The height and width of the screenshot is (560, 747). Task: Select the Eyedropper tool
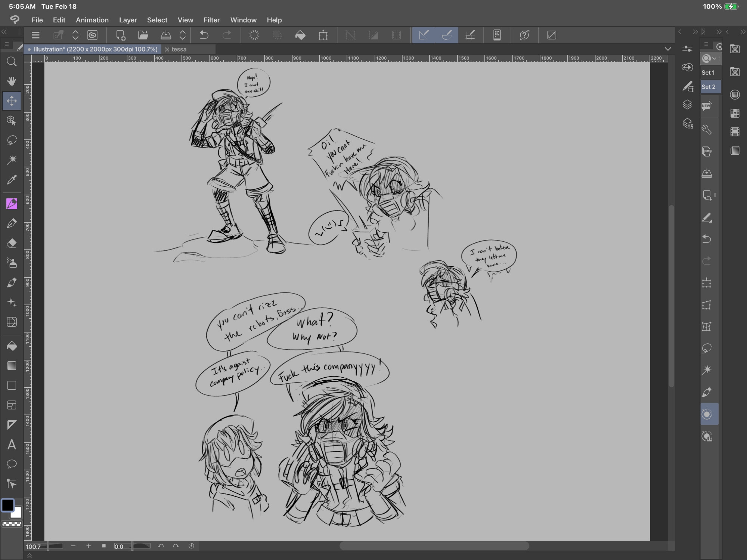point(12,180)
